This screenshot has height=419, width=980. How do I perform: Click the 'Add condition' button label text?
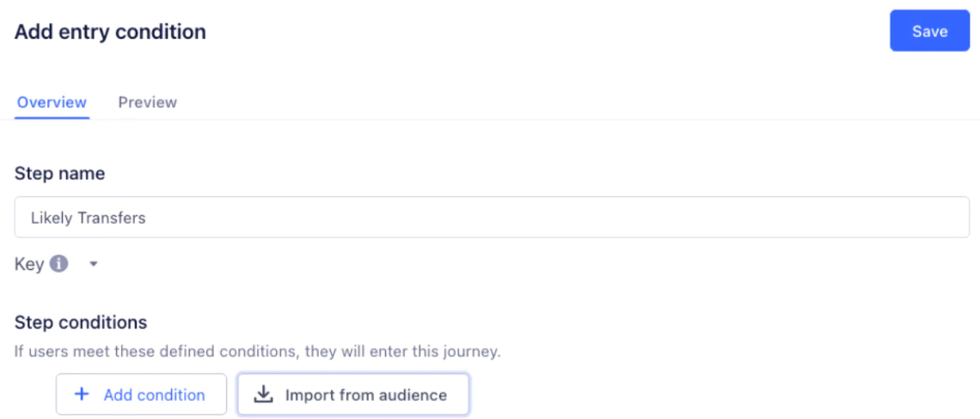click(x=154, y=395)
